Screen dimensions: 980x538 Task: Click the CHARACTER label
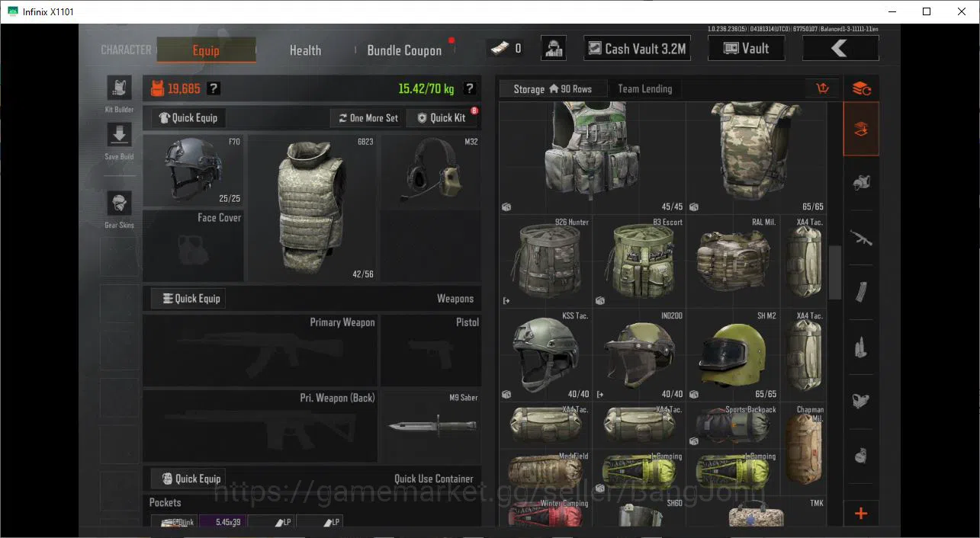126,50
